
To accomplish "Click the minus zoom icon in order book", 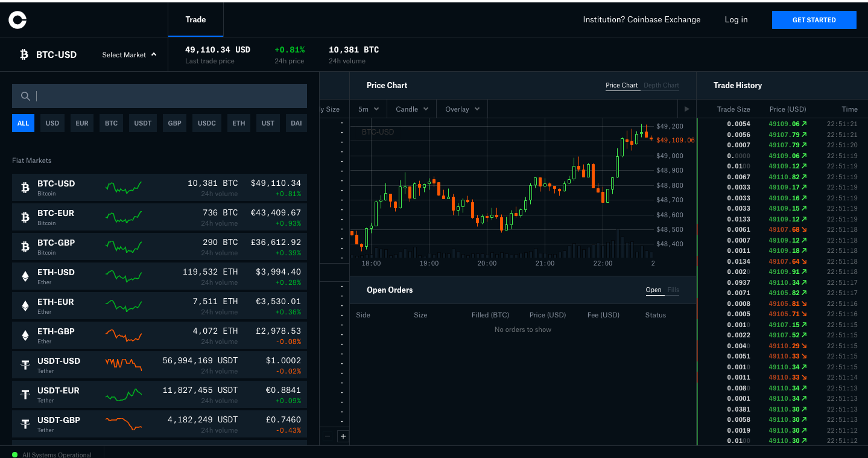I will (328, 436).
